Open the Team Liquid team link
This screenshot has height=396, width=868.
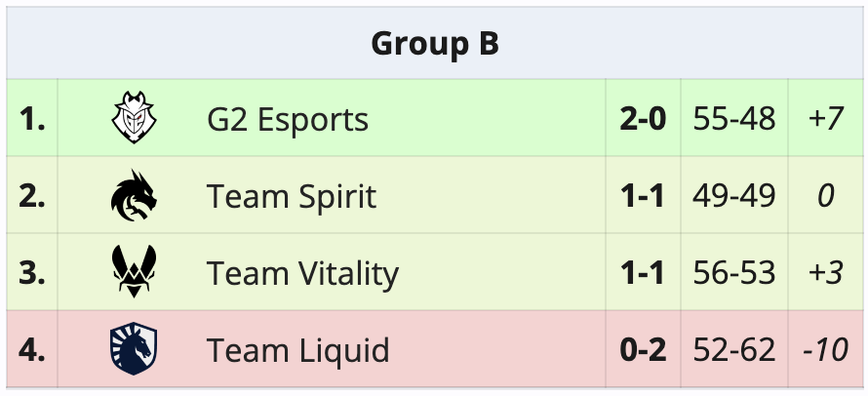pos(297,349)
